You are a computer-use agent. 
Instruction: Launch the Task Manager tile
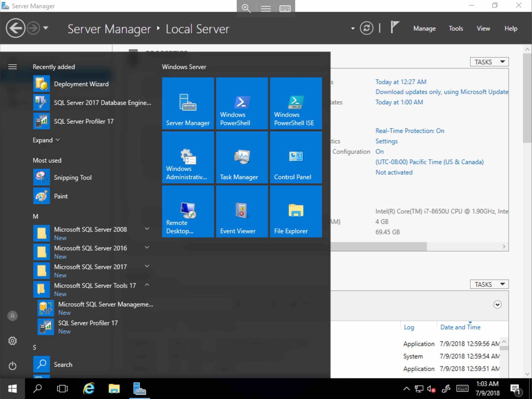pos(242,157)
